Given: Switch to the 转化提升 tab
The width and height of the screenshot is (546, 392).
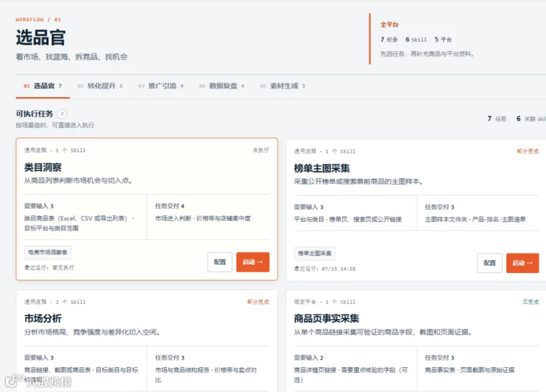Looking at the screenshot, I should click(x=100, y=86).
